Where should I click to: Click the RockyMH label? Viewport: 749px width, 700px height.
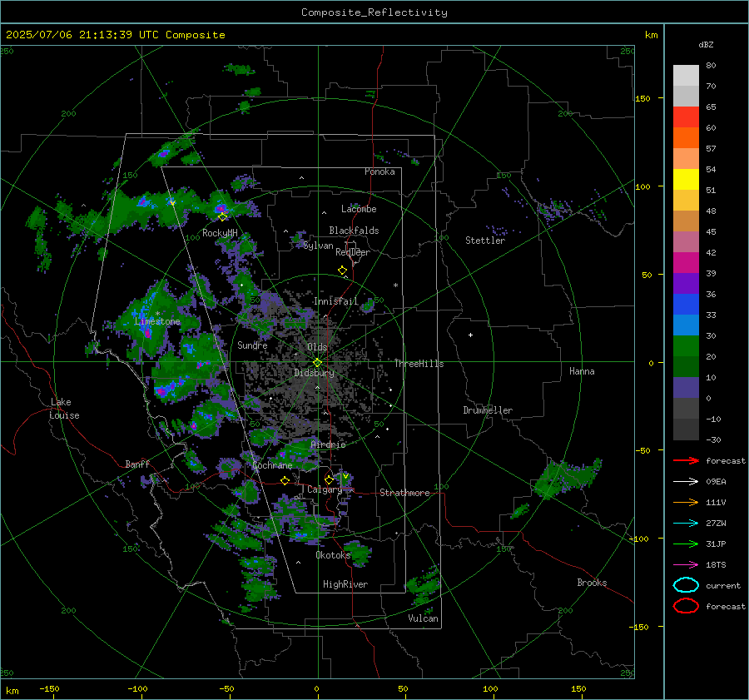[220, 233]
